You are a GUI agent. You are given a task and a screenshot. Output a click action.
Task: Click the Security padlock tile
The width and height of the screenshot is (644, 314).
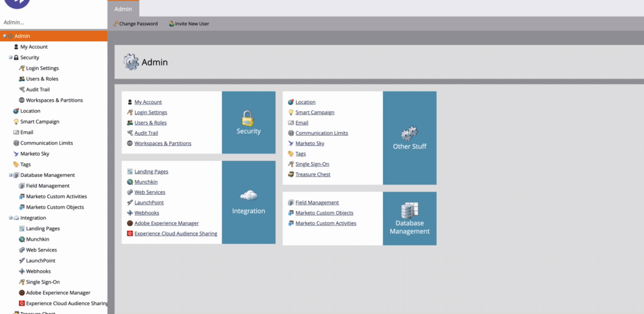coord(249,122)
